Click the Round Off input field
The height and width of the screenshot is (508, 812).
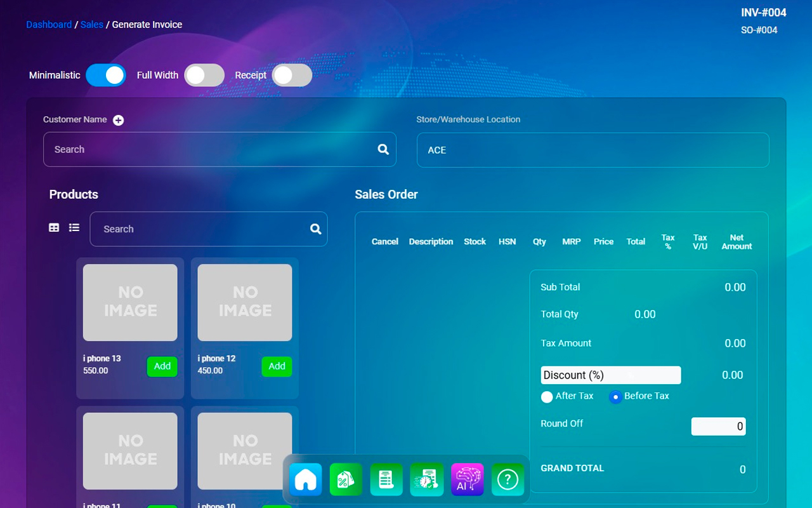pos(719,427)
